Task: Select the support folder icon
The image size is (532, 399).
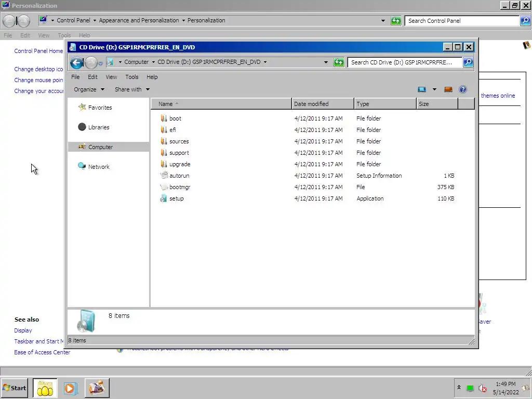Action: click(164, 153)
